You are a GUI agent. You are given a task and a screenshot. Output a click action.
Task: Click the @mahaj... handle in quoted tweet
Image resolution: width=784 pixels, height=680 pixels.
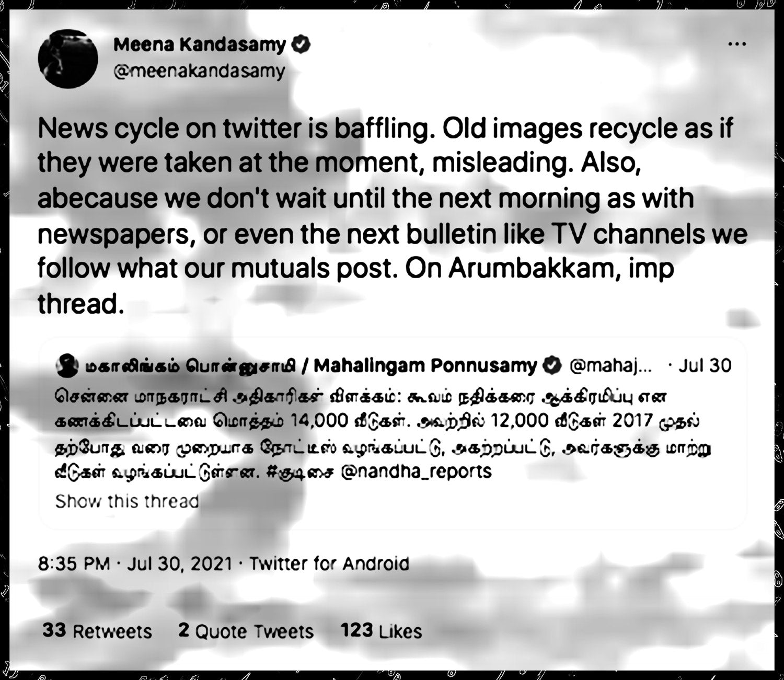(610, 366)
